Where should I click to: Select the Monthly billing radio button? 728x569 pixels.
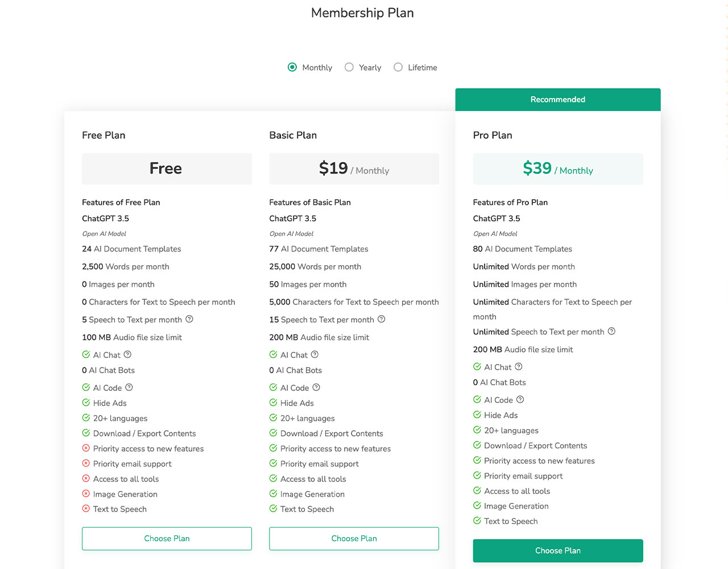point(292,67)
